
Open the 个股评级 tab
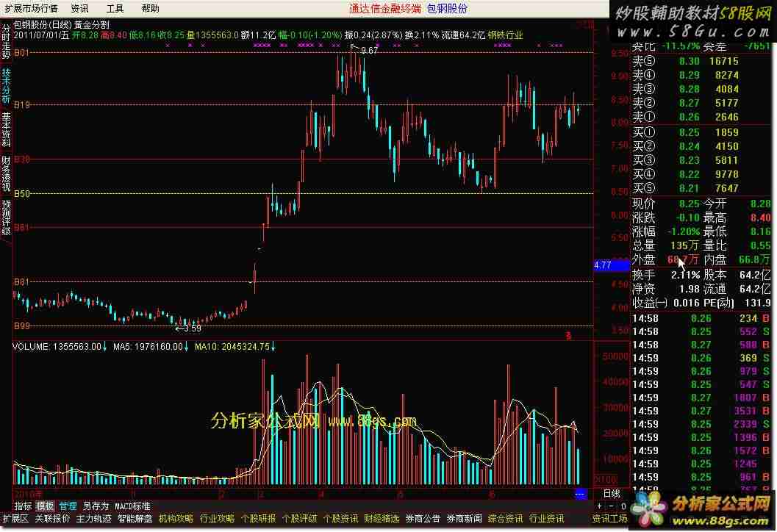(x=299, y=519)
